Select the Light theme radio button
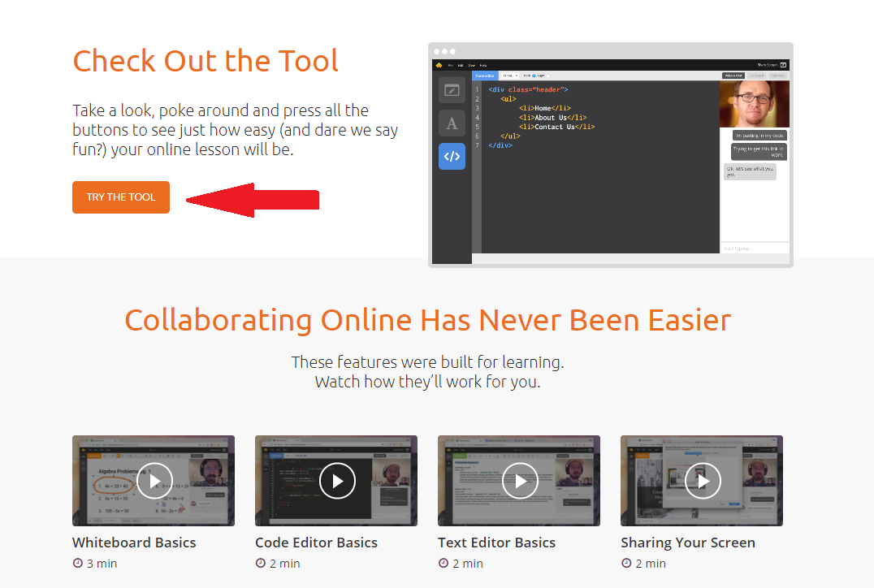This screenshot has height=588, width=874. point(548,76)
